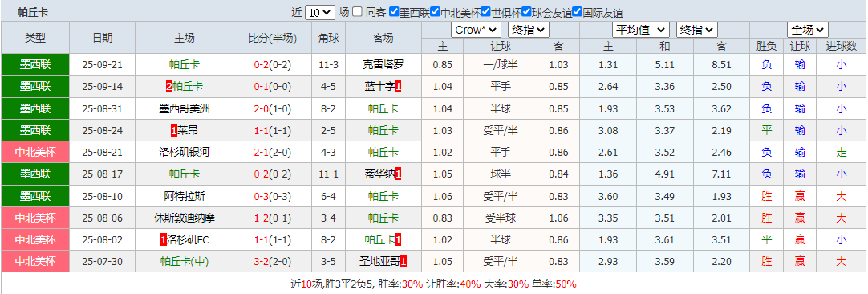
Task: Click the 2-0(1-0) score for 墨西哥美洲
Action: (273, 108)
